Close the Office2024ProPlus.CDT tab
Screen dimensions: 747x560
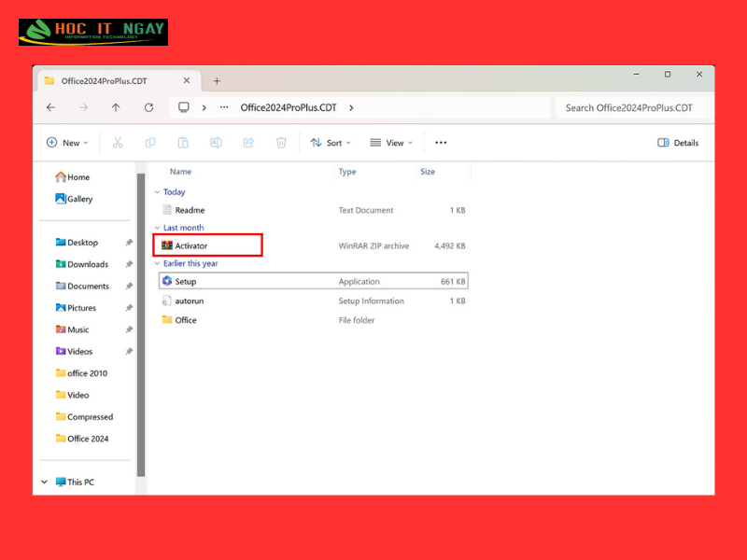187,80
